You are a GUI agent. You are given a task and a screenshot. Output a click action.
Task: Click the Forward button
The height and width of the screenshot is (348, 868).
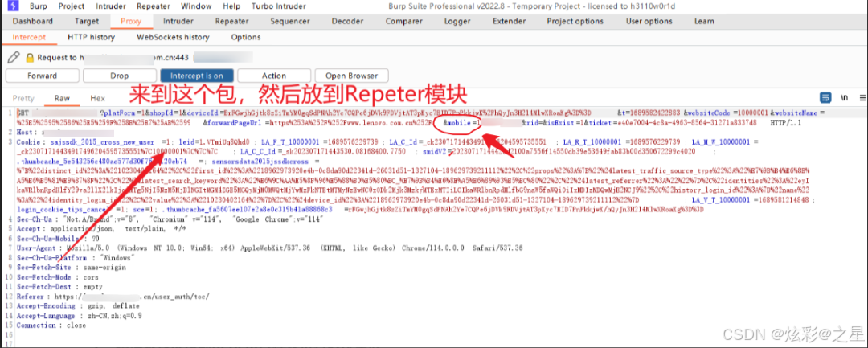coord(42,76)
